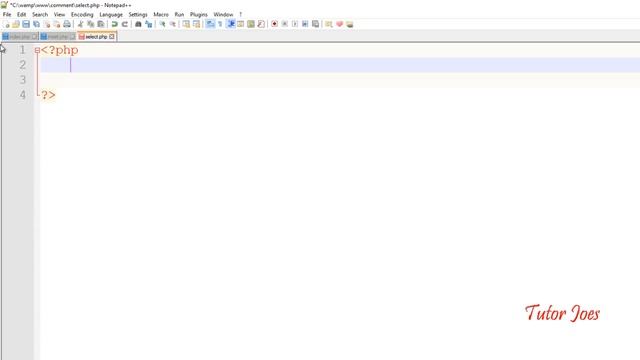
Task: Copy selection with the Copy toolbar icon
Action: [x=91, y=24]
